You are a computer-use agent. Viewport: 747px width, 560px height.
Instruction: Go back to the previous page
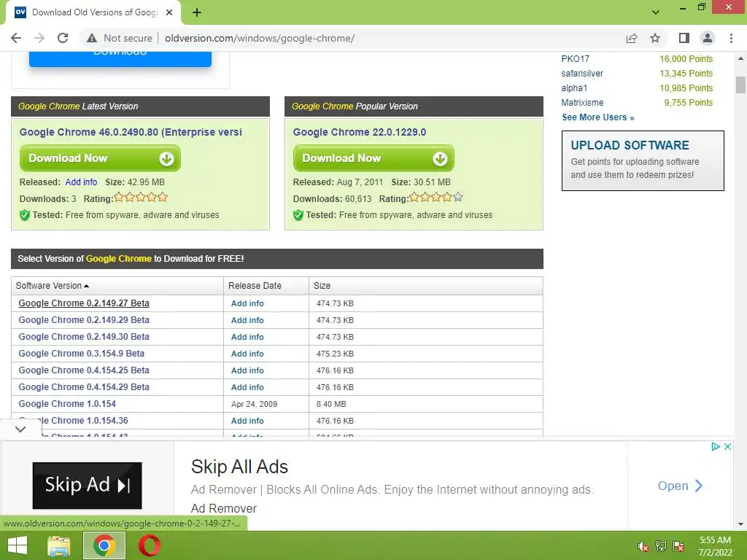pyautogui.click(x=16, y=38)
